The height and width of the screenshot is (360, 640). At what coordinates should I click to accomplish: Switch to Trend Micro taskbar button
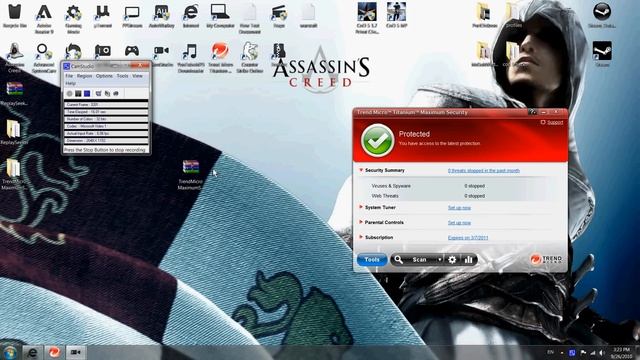[x=54, y=352]
